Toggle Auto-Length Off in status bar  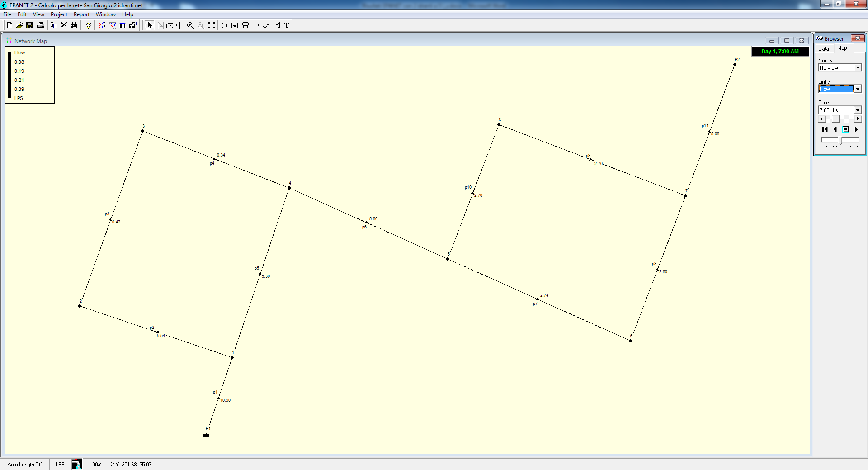(24, 465)
